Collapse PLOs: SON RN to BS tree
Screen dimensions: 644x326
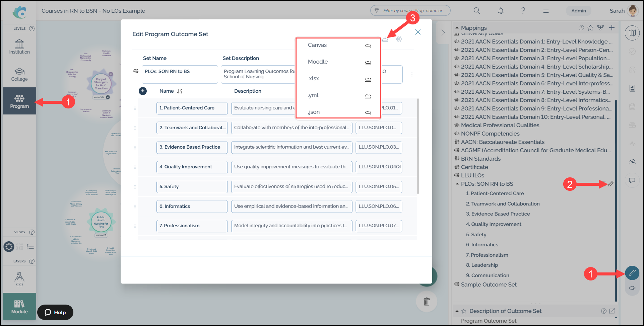tap(457, 184)
